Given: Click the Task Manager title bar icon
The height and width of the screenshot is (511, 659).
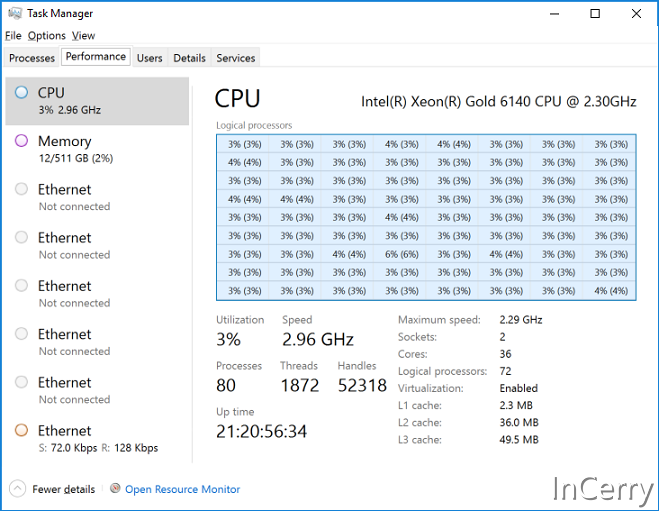Looking at the screenshot, I should (x=14, y=14).
